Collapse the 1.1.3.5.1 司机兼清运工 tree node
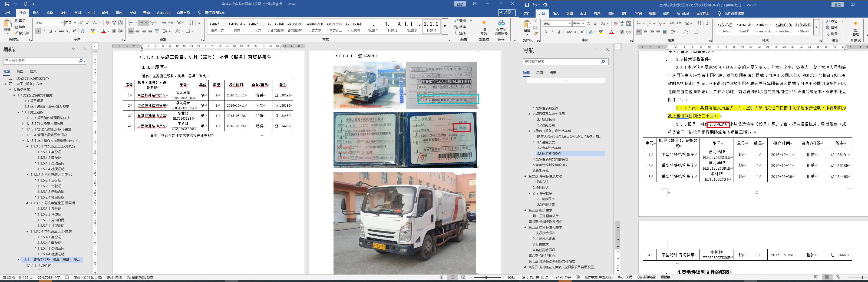Screen dimensions: 868x282 [27, 146]
